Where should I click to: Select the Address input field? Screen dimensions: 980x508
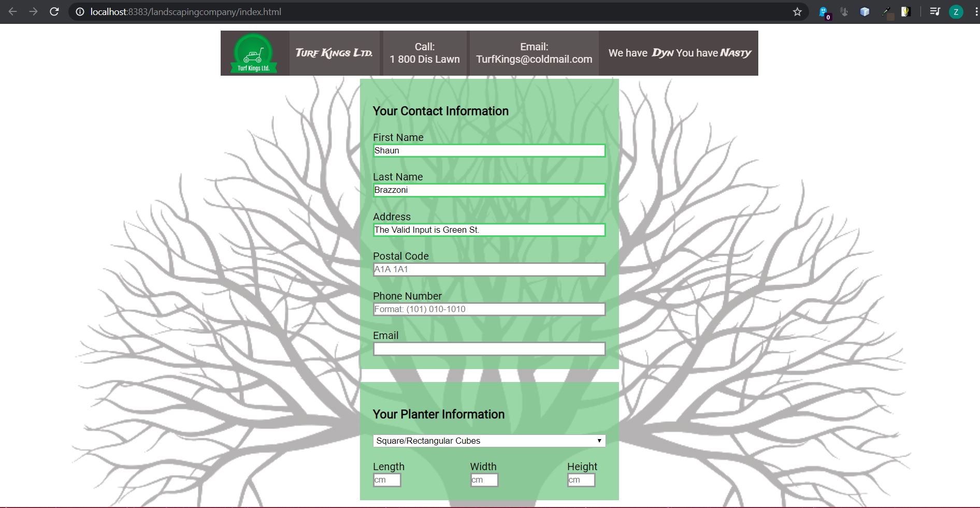click(x=489, y=230)
